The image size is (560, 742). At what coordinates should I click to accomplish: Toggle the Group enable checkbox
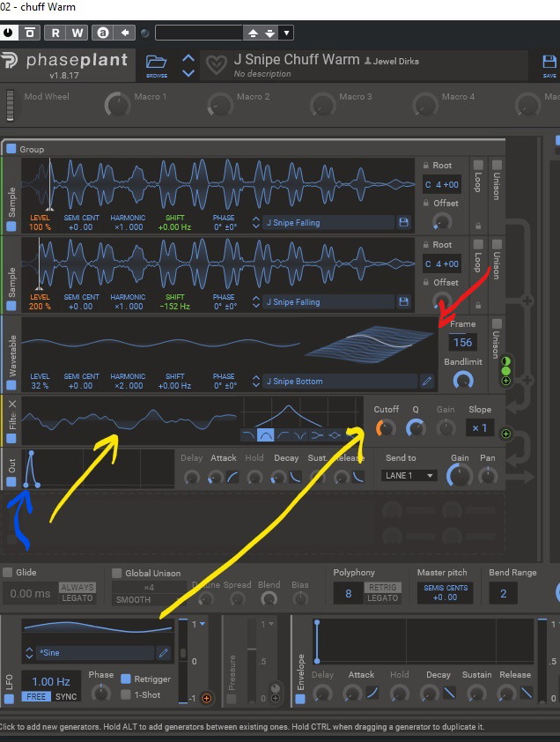[11, 149]
